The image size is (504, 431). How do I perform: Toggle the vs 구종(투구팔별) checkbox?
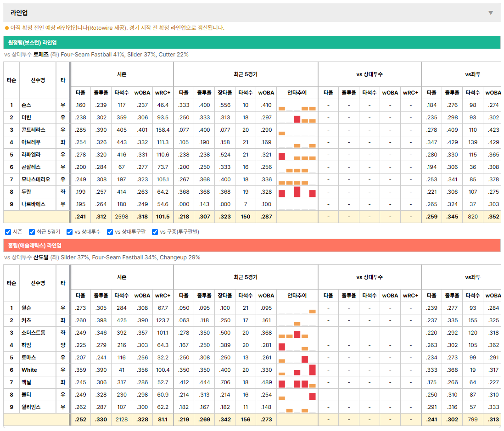(155, 232)
